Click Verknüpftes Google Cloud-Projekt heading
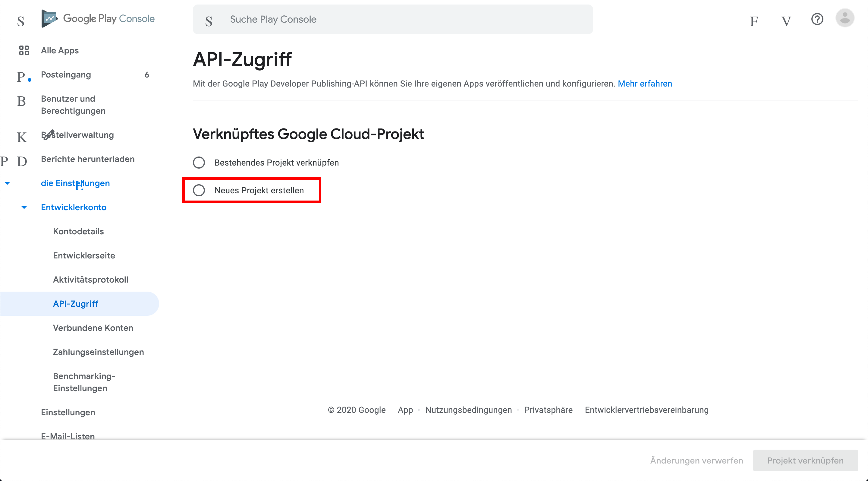Image resolution: width=868 pixels, height=481 pixels. tap(308, 134)
